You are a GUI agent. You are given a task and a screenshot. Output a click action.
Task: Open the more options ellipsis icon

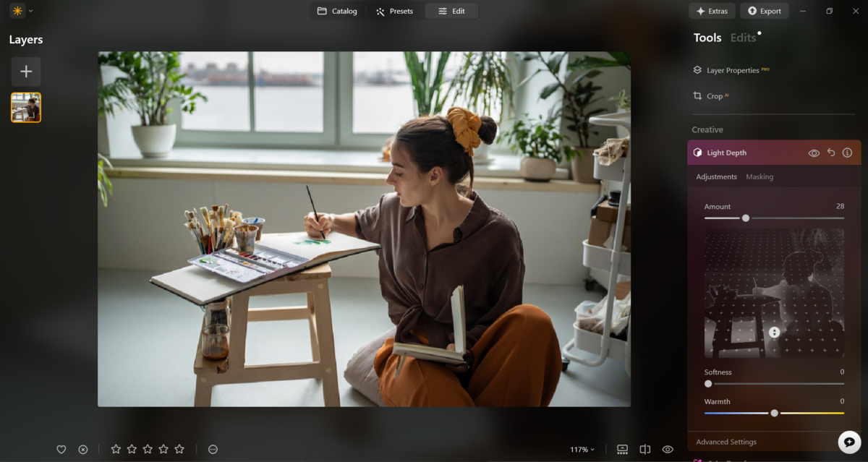pyautogui.click(x=213, y=449)
